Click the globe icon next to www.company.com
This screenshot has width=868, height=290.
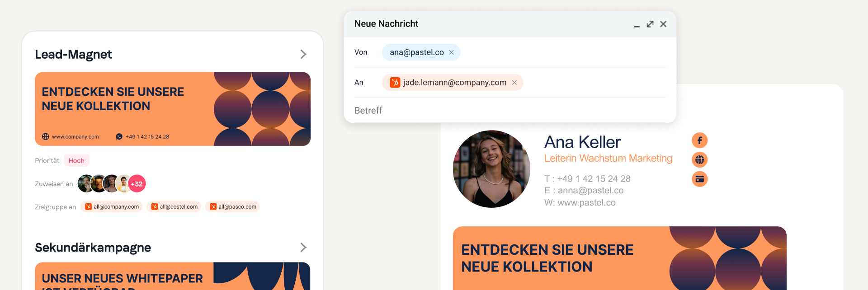46,136
